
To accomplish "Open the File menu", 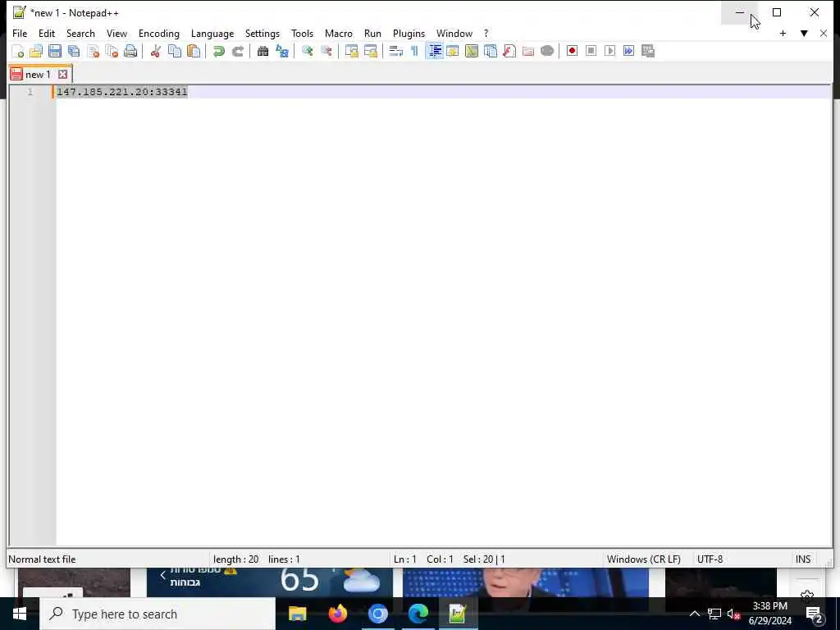I will [x=20, y=33].
